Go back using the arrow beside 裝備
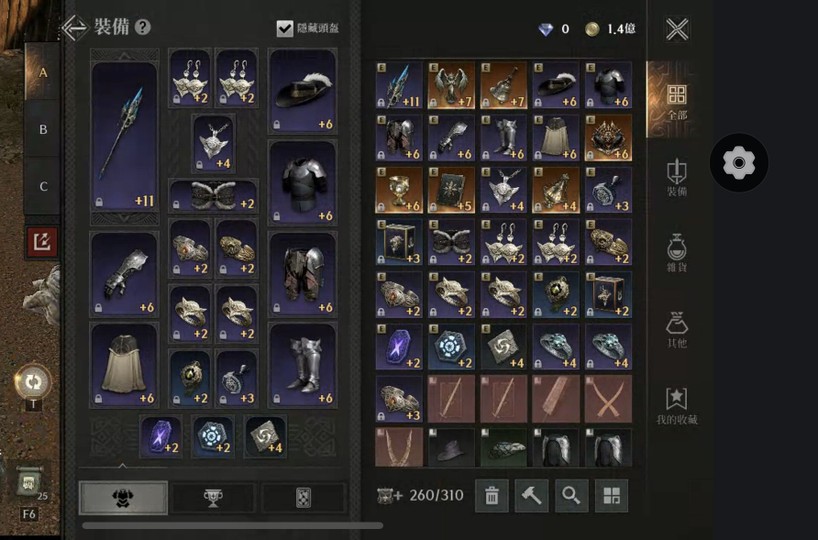 (75, 28)
